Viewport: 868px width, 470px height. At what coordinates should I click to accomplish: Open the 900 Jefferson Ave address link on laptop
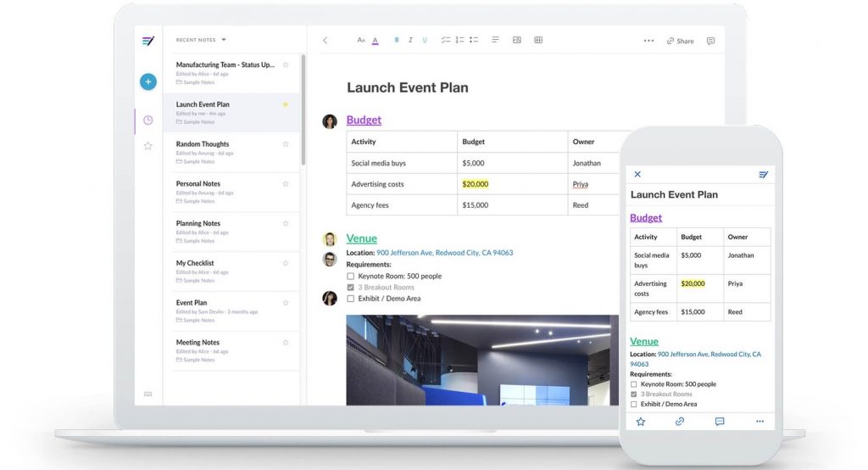click(444, 253)
